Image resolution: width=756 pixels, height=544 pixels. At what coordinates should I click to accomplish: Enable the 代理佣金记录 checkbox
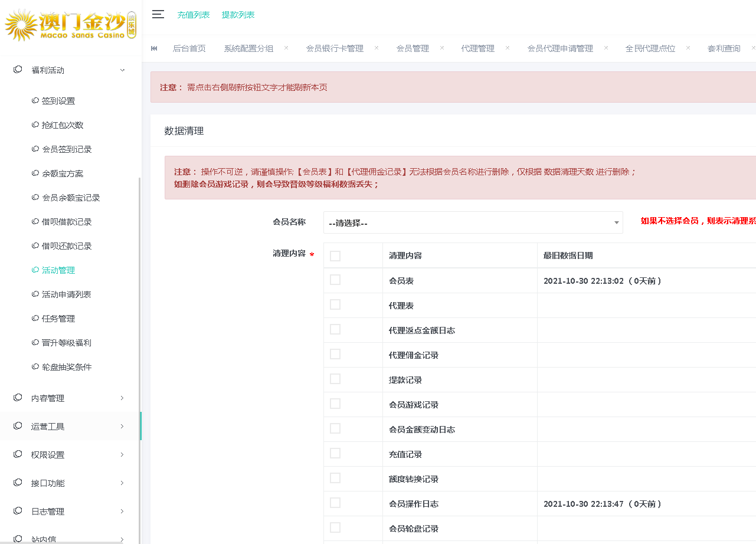tap(335, 354)
